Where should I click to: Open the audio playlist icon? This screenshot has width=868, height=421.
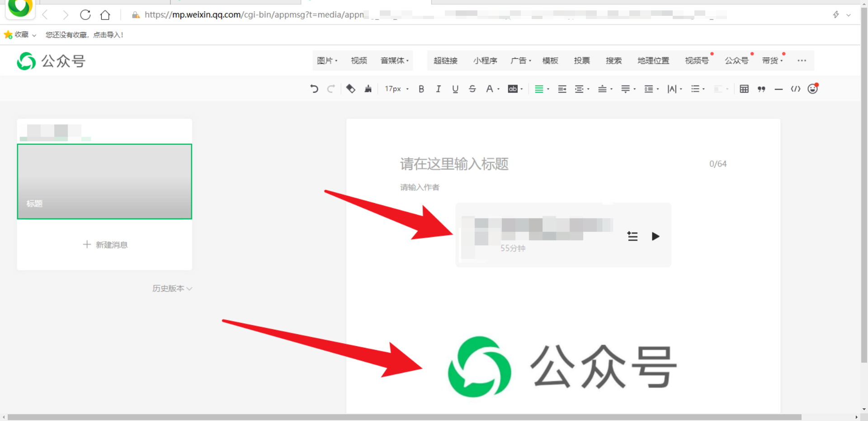point(632,236)
